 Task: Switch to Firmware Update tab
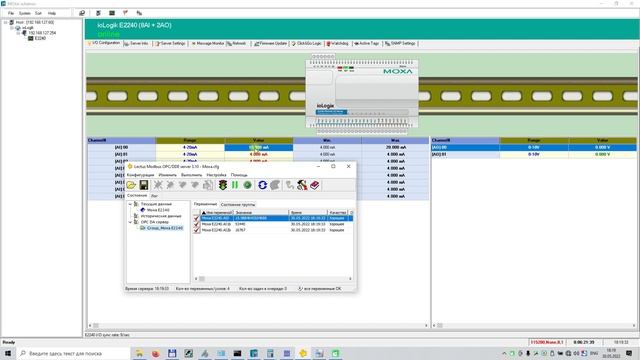click(x=271, y=43)
